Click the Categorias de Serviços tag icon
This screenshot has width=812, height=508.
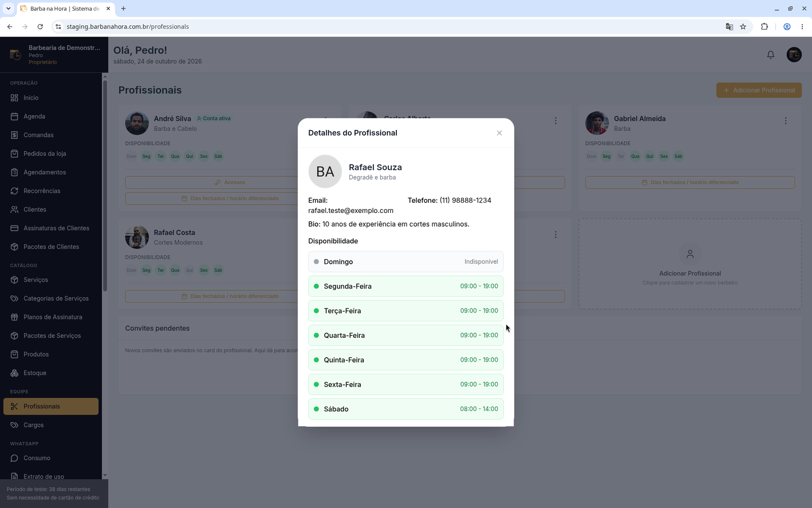coord(14,298)
